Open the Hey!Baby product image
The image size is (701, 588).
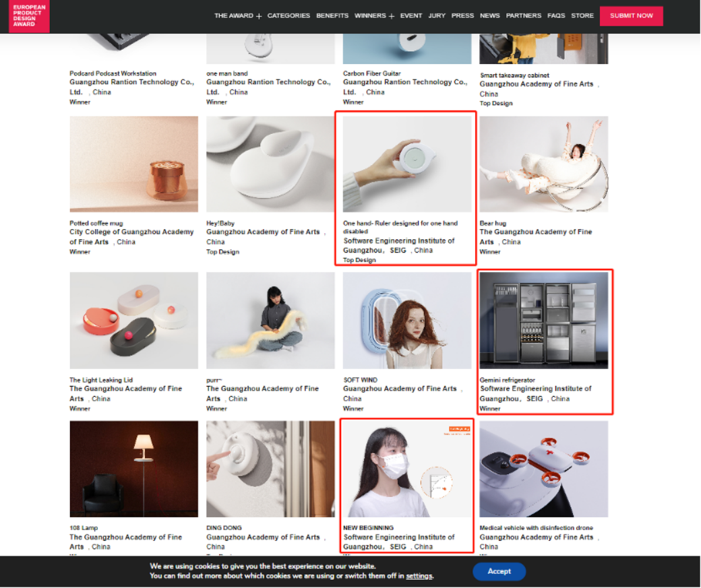(270, 164)
